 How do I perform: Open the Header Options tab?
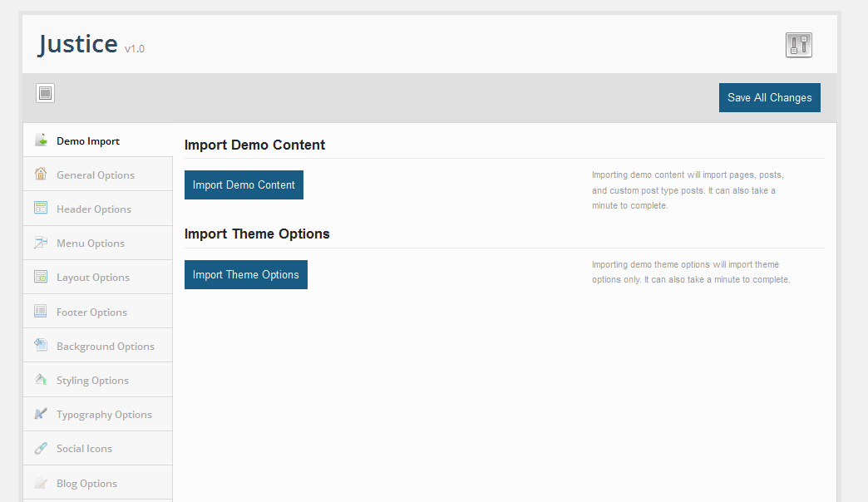pyautogui.click(x=94, y=209)
